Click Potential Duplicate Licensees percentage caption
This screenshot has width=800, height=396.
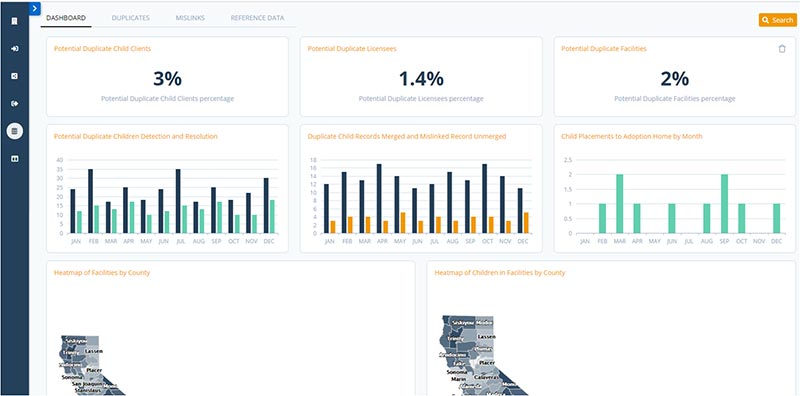(x=421, y=99)
